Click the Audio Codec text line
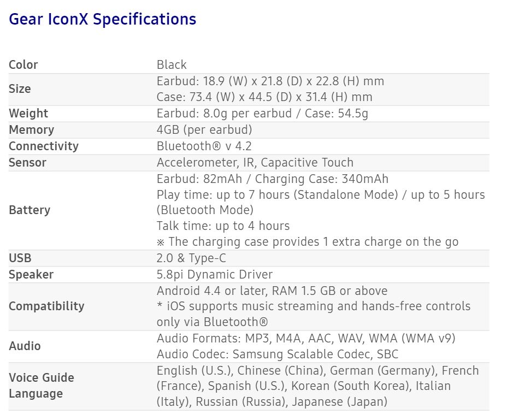 [278, 354]
